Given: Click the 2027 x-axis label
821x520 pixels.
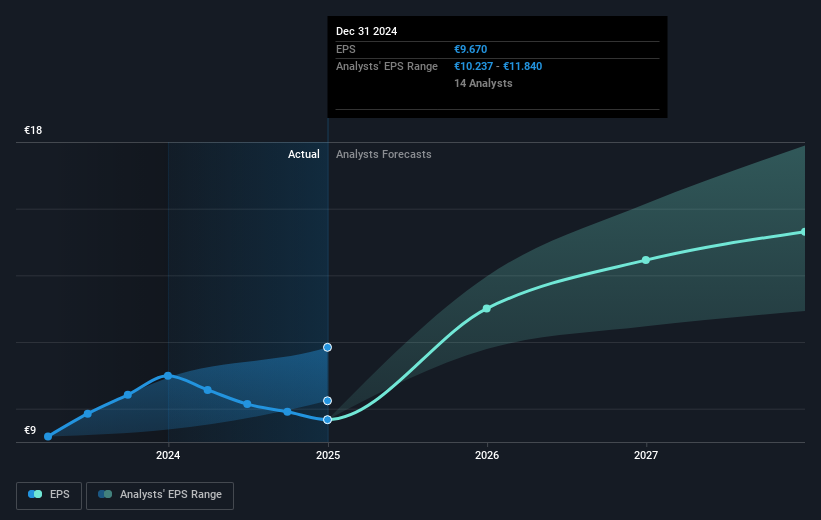Looking at the screenshot, I should pyautogui.click(x=646, y=455).
